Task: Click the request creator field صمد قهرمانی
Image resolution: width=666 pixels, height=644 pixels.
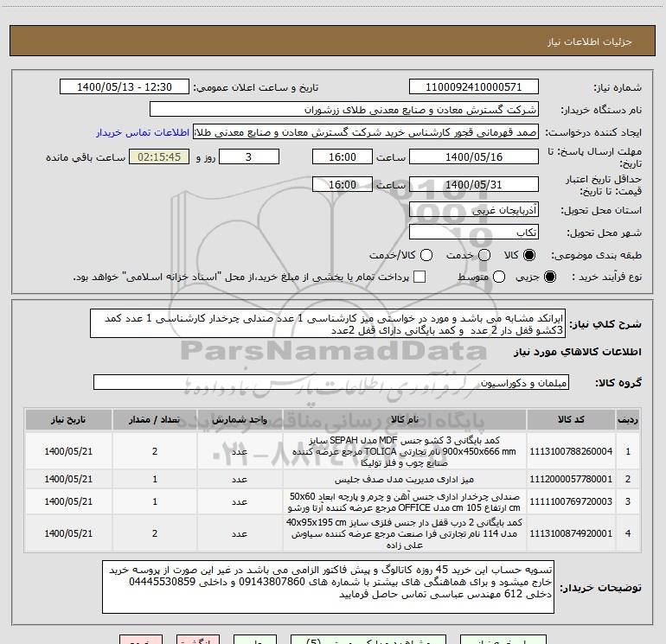Action: click(366, 132)
